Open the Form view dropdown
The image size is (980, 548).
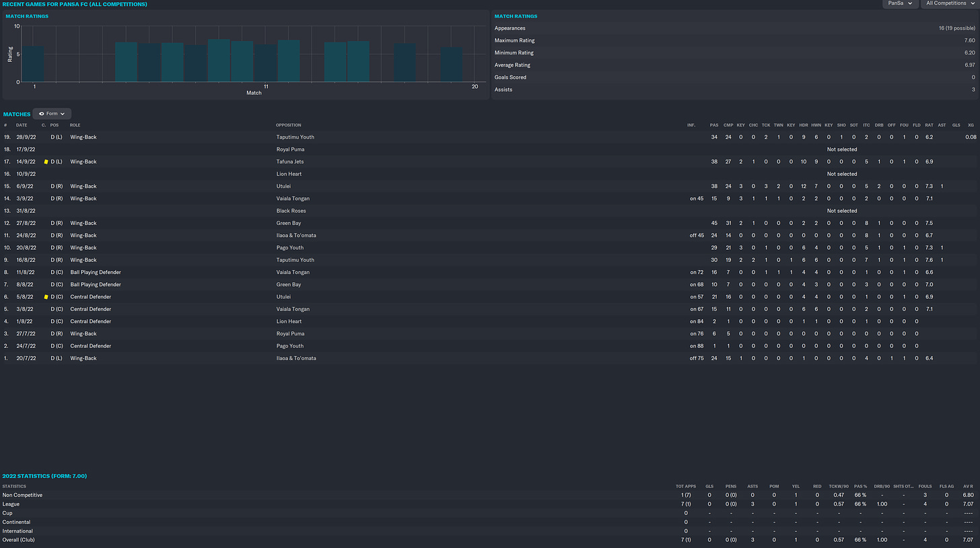pos(52,114)
